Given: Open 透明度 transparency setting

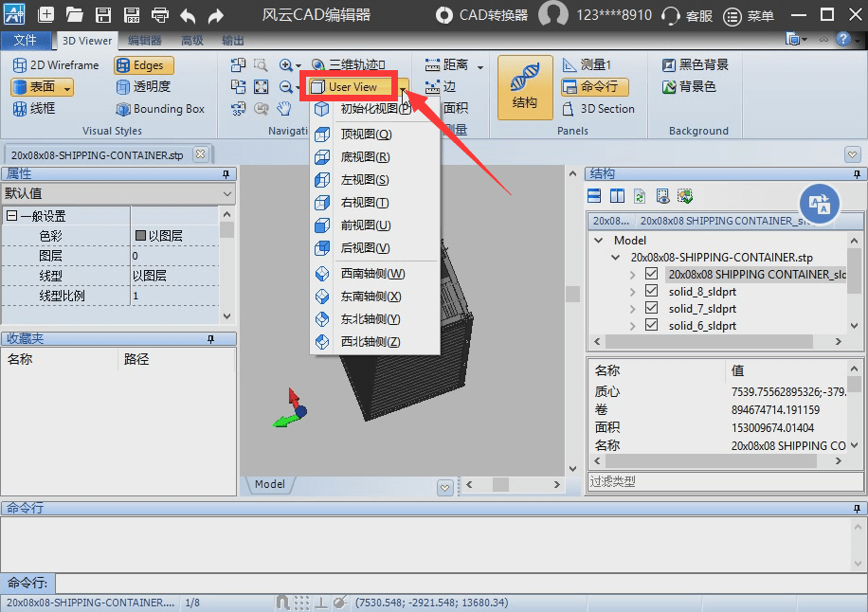Looking at the screenshot, I should (143, 87).
